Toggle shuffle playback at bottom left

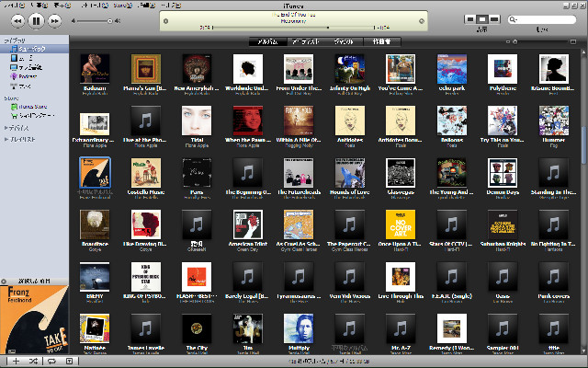34,361
